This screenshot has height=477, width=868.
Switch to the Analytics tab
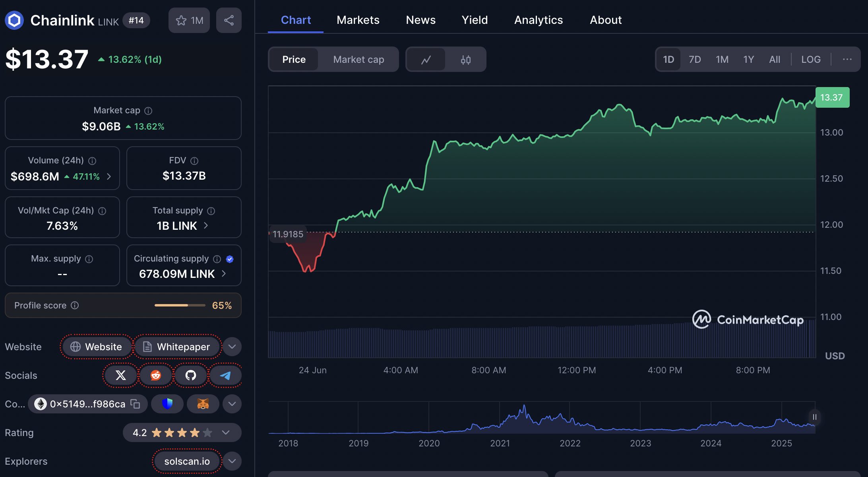(x=539, y=20)
